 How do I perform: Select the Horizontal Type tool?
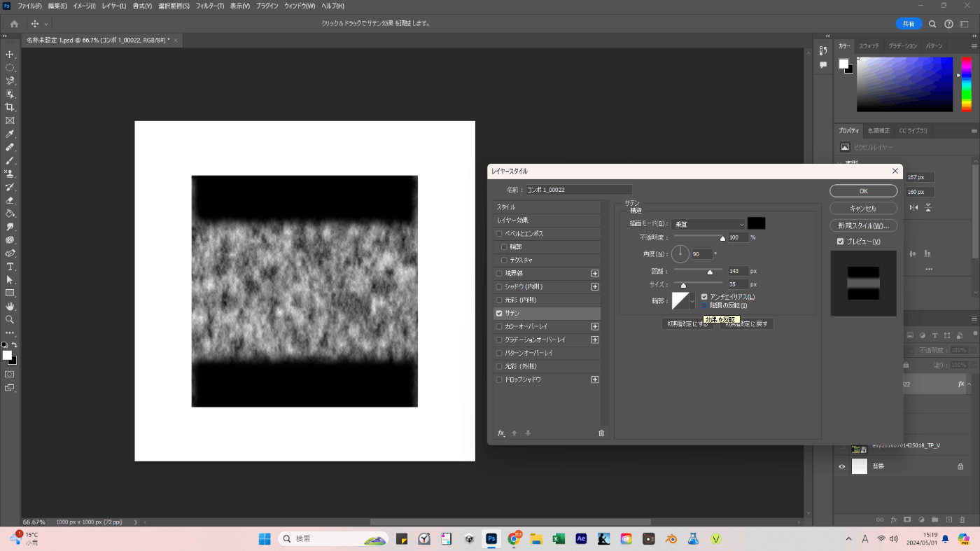[x=10, y=267]
